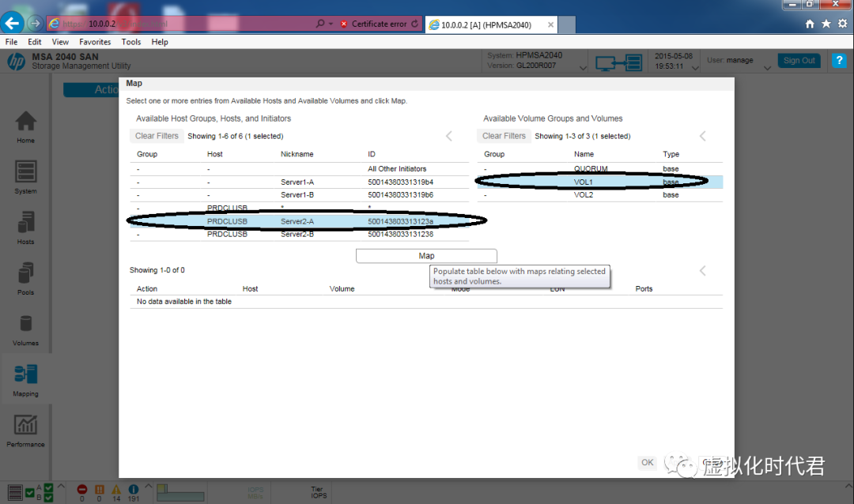The image size is (854, 504).
Task: Close the HPMSA2040 browser tab
Action: pyautogui.click(x=550, y=24)
